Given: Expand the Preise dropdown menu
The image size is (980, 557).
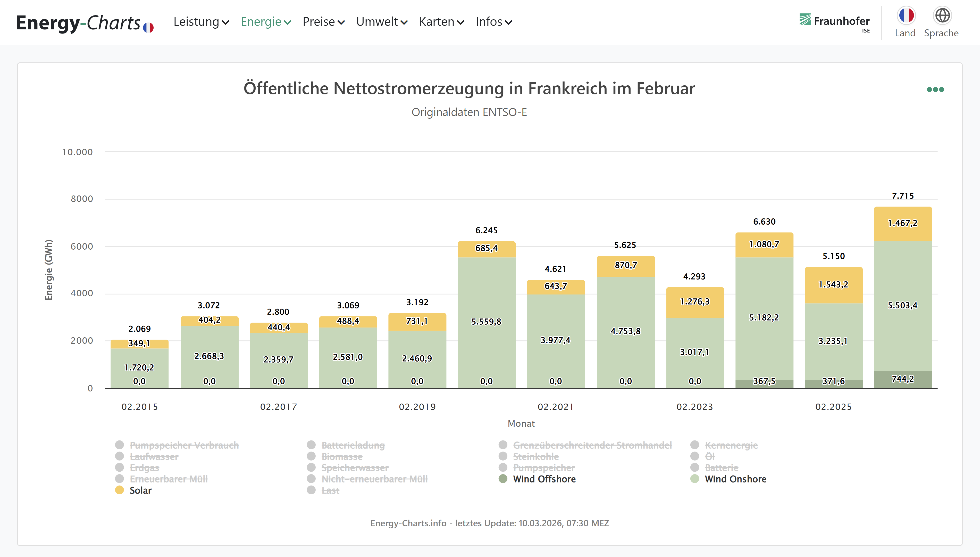Looking at the screenshot, I should pyautogui.click(x=323, y=22).
